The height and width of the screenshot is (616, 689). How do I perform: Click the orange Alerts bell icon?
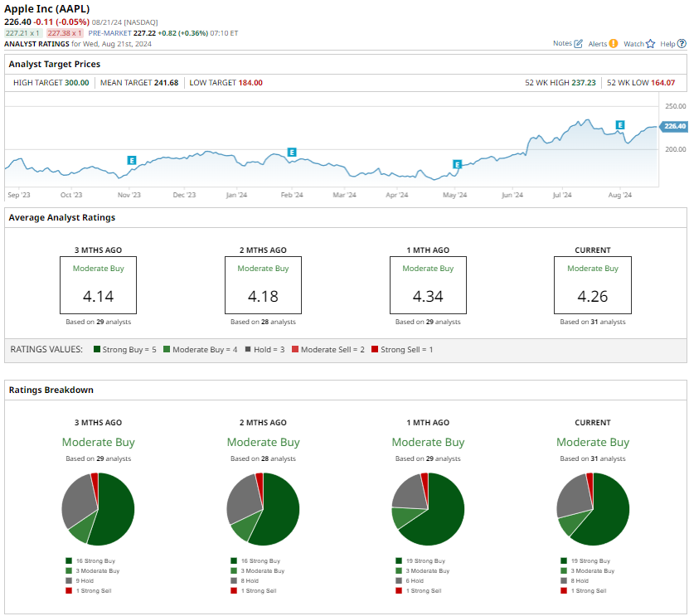614,43
